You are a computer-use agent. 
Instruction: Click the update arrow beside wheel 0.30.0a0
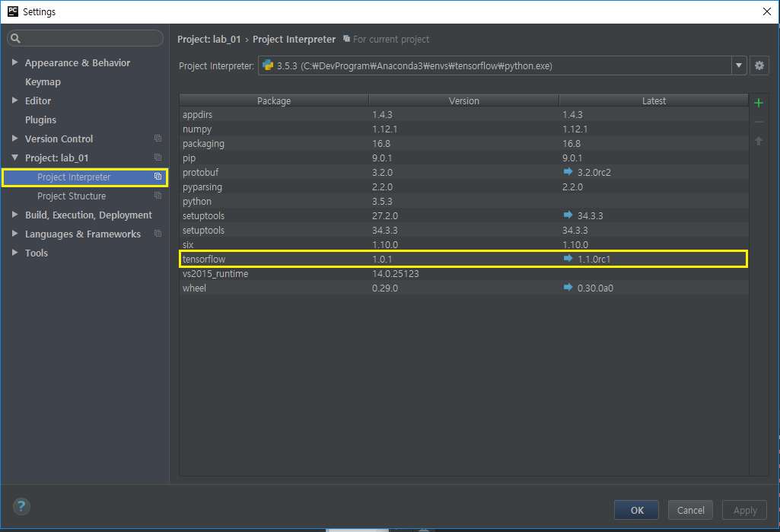[x=568, y=287]
